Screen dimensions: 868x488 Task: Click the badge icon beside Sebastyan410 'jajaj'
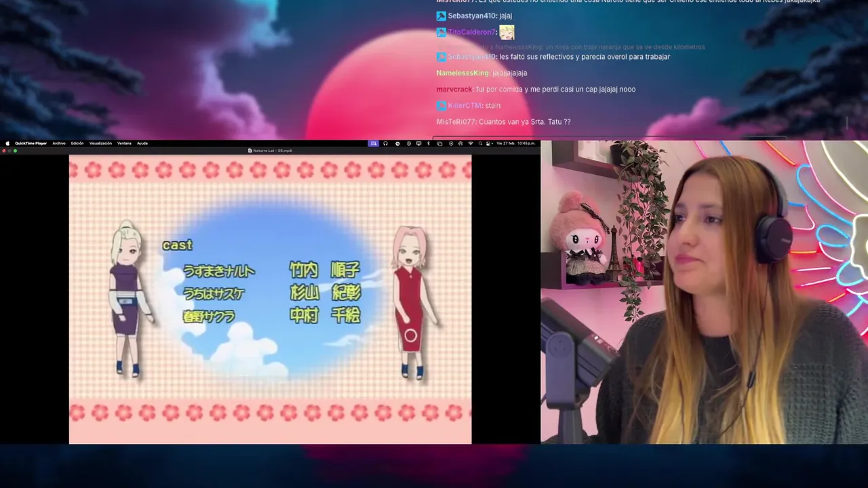pos(441,16)
